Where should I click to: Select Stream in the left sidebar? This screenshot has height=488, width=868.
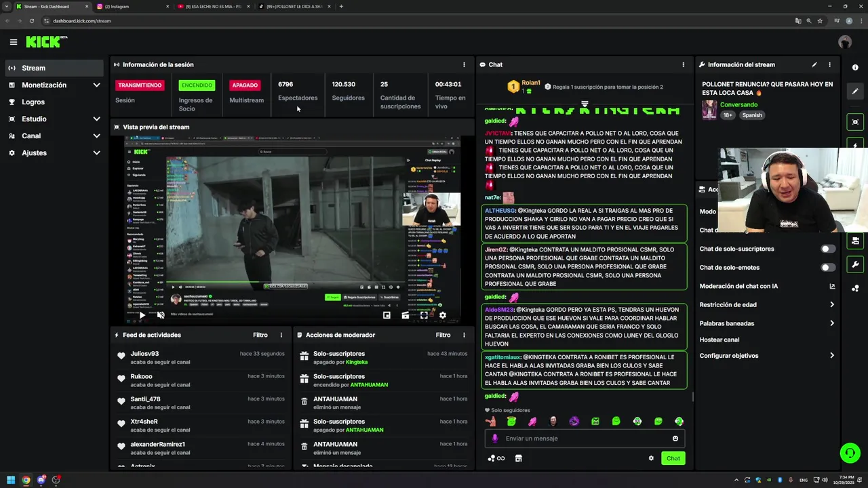point(54,68)
